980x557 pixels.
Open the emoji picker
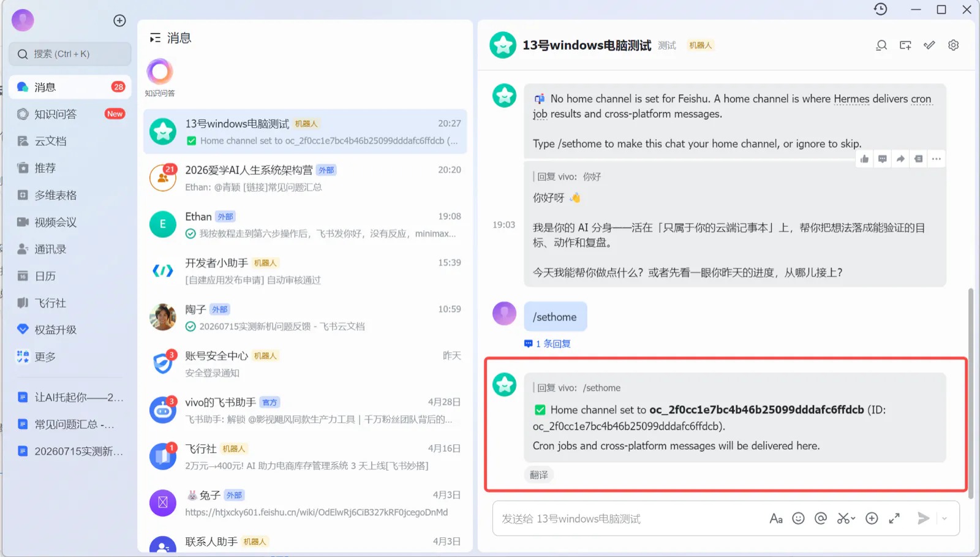tap(798, 518)
